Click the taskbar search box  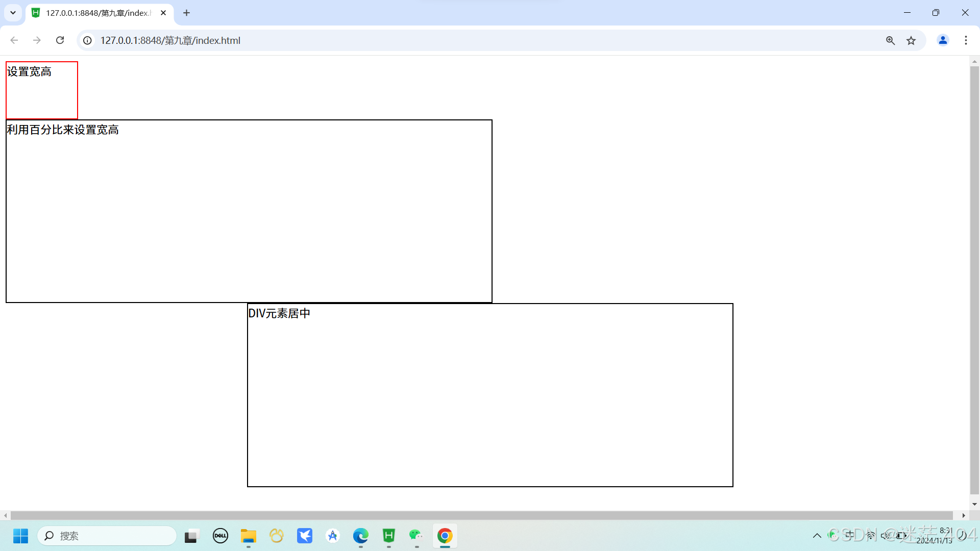tap(107, 536)
